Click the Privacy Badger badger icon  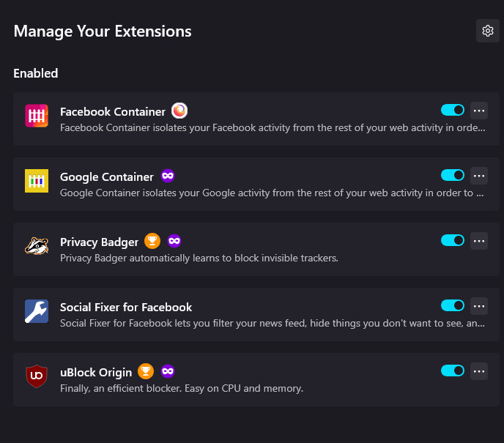pyautogui.click(x=37, y=246)
